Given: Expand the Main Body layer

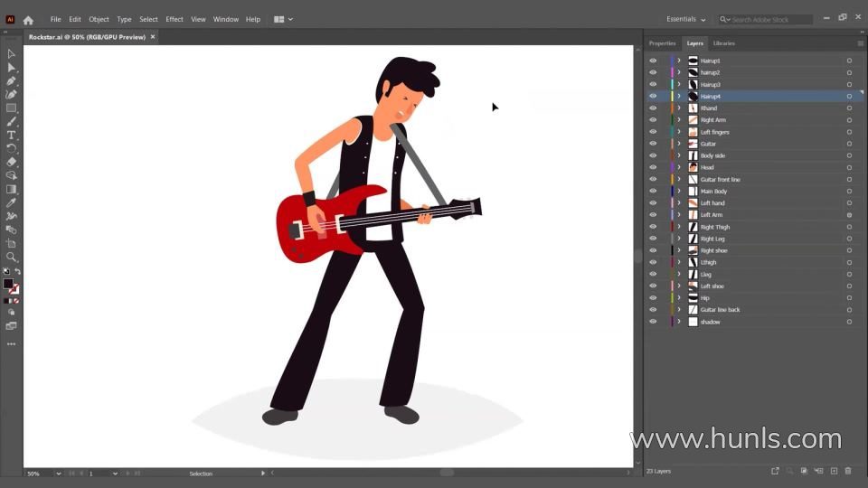Looking at the screenshot, I should click(x=679, y=192).
